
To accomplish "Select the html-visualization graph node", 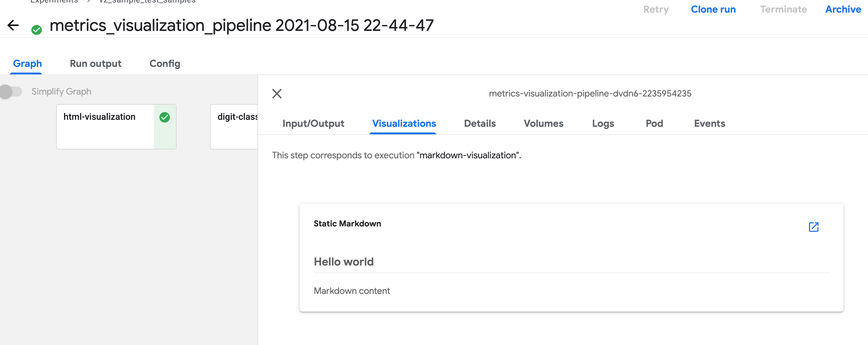I will coord(116,127).
